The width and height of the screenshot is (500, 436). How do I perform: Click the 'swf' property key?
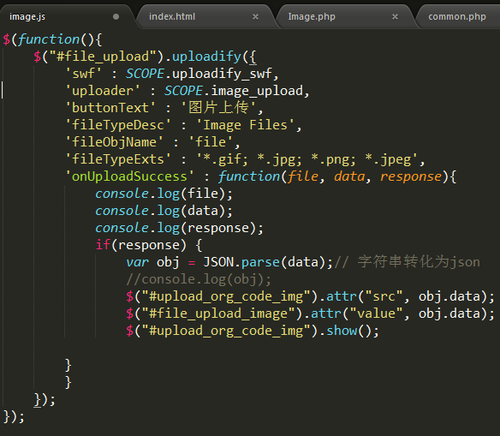click(x=84, y=74)
